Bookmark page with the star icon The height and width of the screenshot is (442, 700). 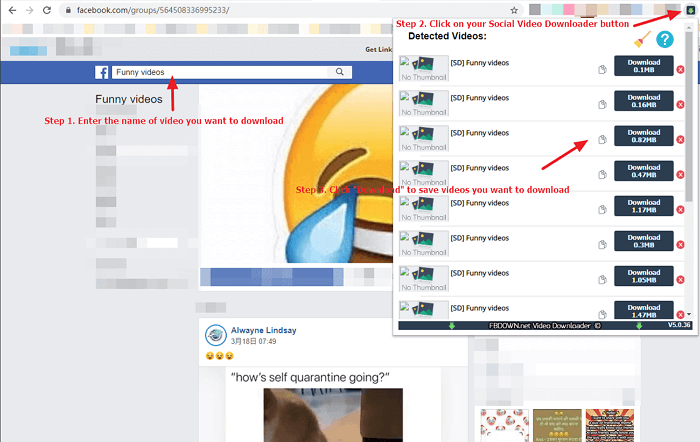(x=514, y=10)
